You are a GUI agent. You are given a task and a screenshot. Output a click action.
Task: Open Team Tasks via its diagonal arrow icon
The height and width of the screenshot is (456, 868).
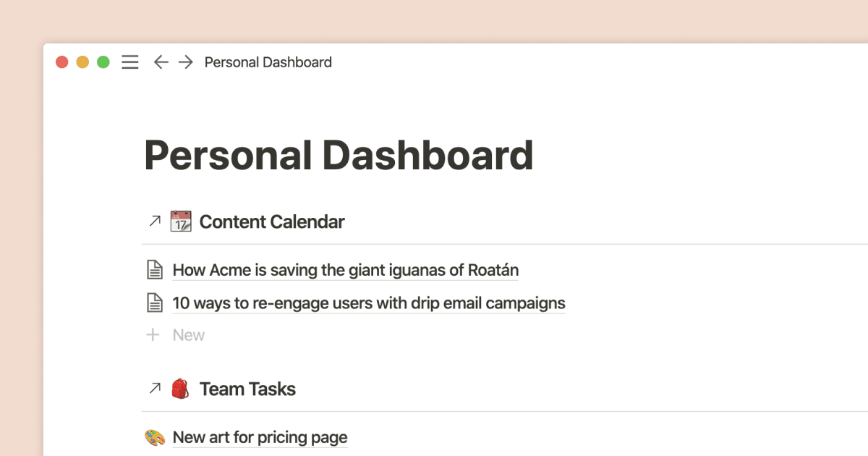153,388
